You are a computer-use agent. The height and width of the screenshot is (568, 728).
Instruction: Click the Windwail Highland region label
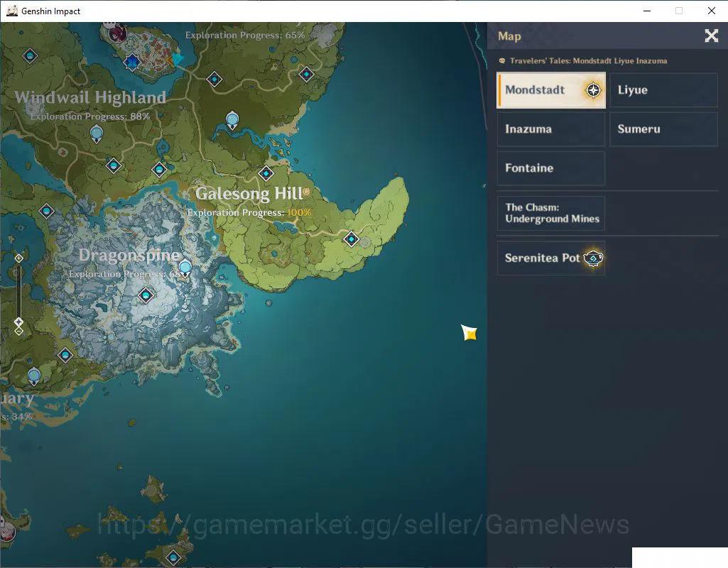(90, 97)
